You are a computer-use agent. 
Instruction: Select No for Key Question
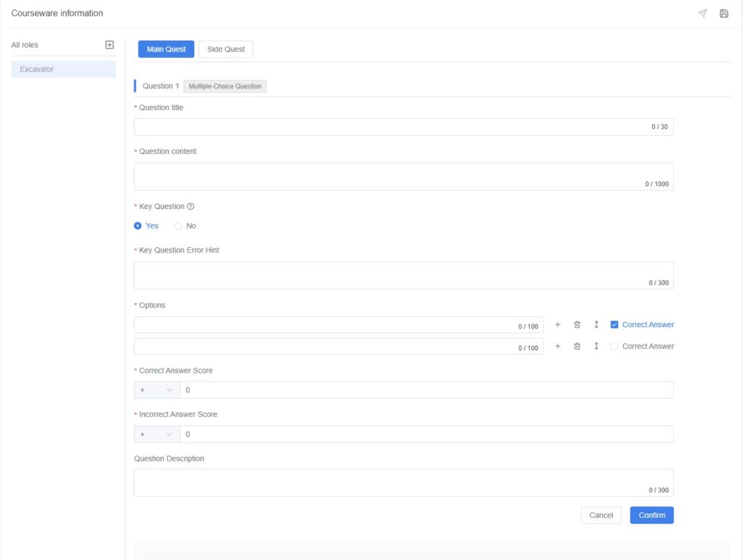tap(178, 226)
